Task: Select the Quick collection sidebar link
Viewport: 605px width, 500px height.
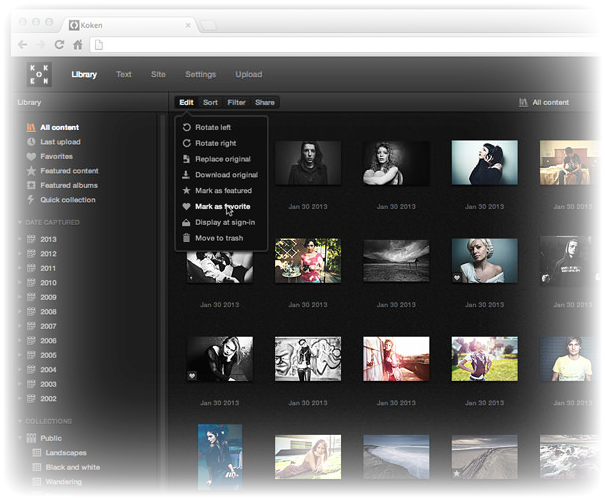Action: click(68, 200)
